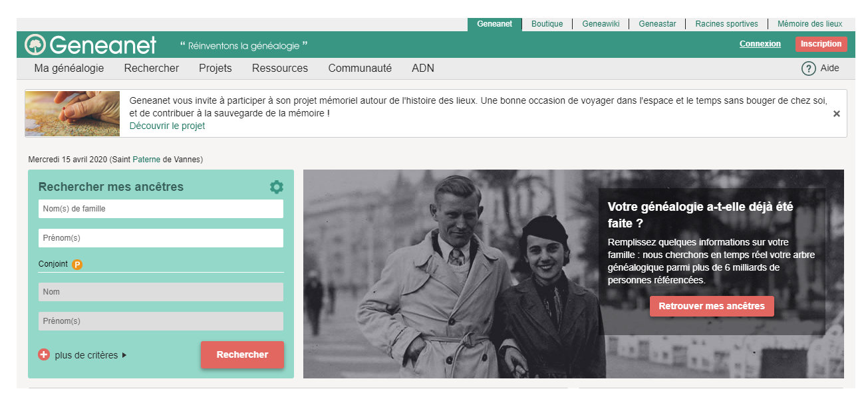The image size is (868, 401).
Task: Click the banner map thumbnail image
Action: click(72, 114)
